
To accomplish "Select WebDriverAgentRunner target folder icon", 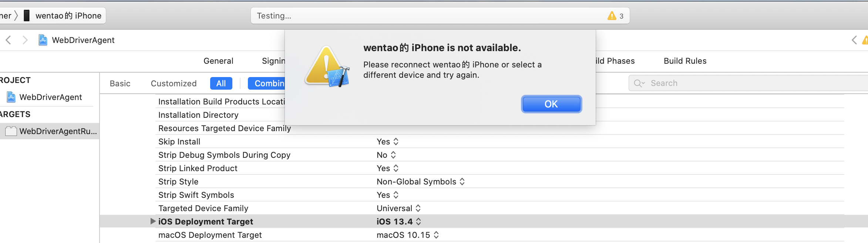I will [x=11, y=131].
